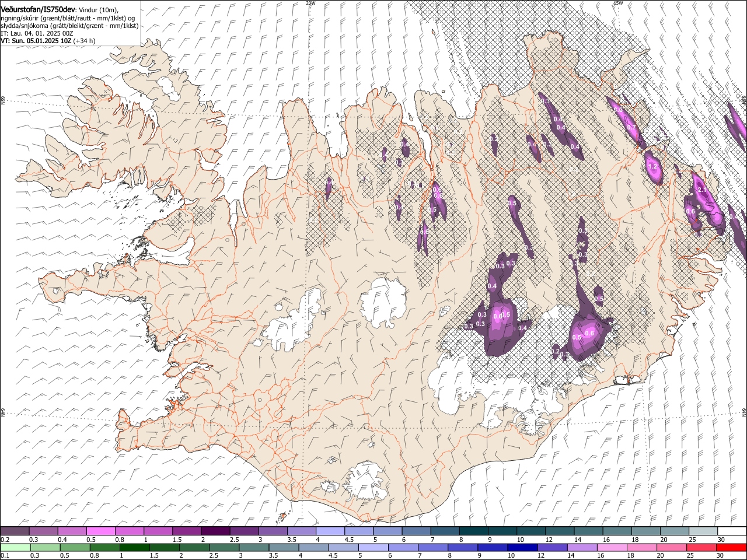This screenshot has width=747, height=560.
Task: Click the 'VT: Sun. 05.01.2025 10Z' valid time line
Action: coord(36,41)
